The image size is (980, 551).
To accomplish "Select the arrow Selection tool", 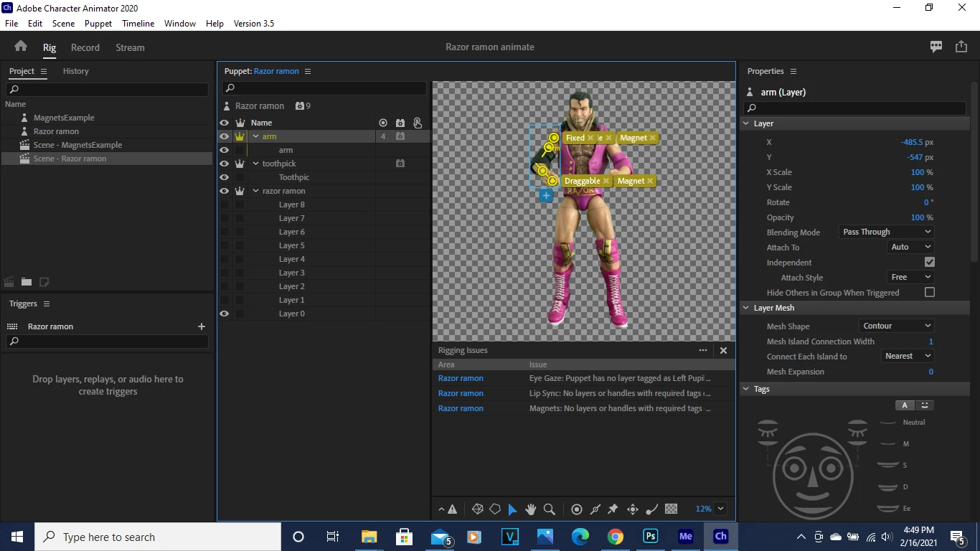I will click(x=512, y=509).
